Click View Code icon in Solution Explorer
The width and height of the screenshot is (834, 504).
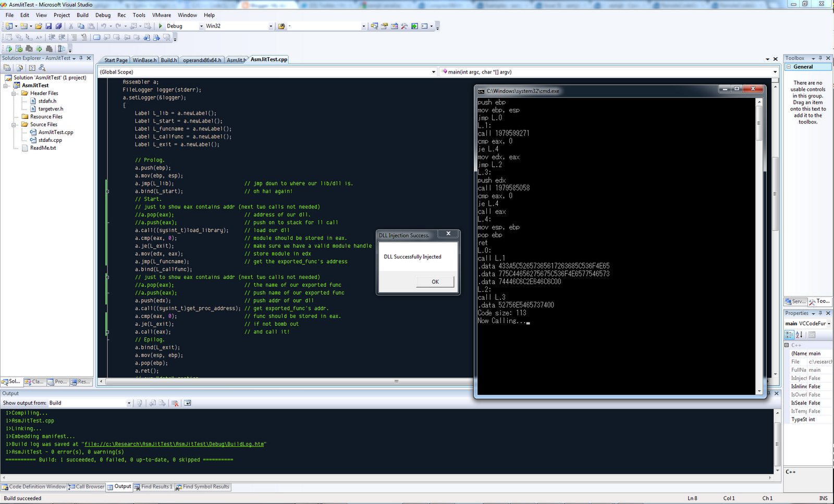tap(32, 68)
